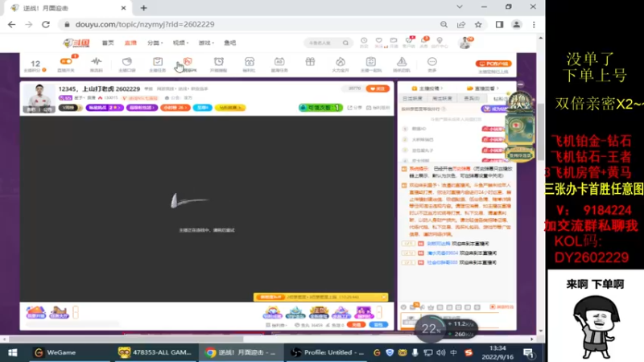Switch to the first ranking tab

[412, 98]
